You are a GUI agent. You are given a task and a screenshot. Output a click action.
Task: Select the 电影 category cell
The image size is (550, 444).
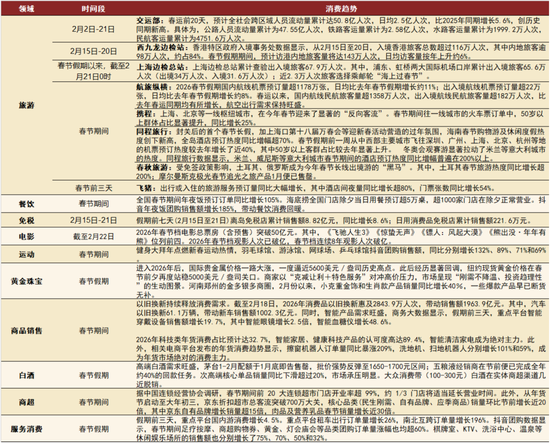[26, 237]
